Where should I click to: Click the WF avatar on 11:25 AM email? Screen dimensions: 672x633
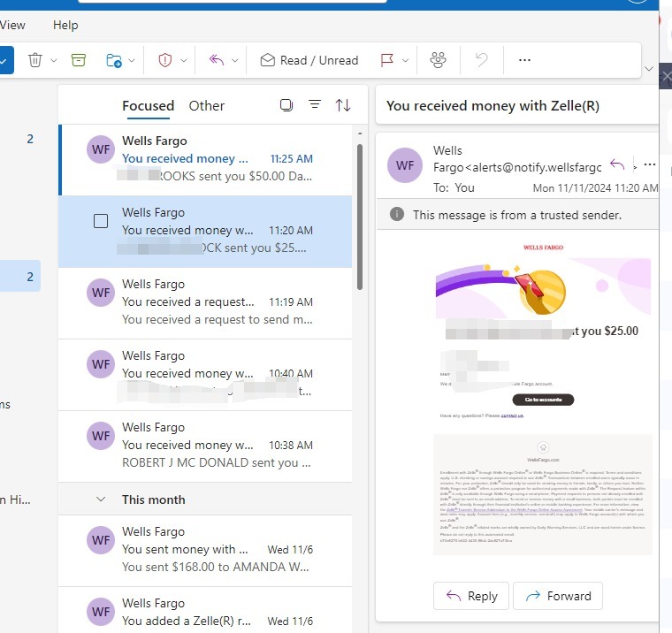pos(101,149)
